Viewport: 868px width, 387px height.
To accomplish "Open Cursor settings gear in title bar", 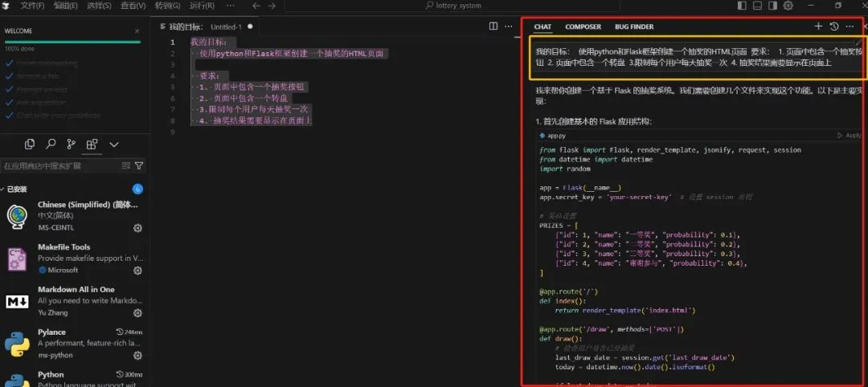I will (788, 6).
